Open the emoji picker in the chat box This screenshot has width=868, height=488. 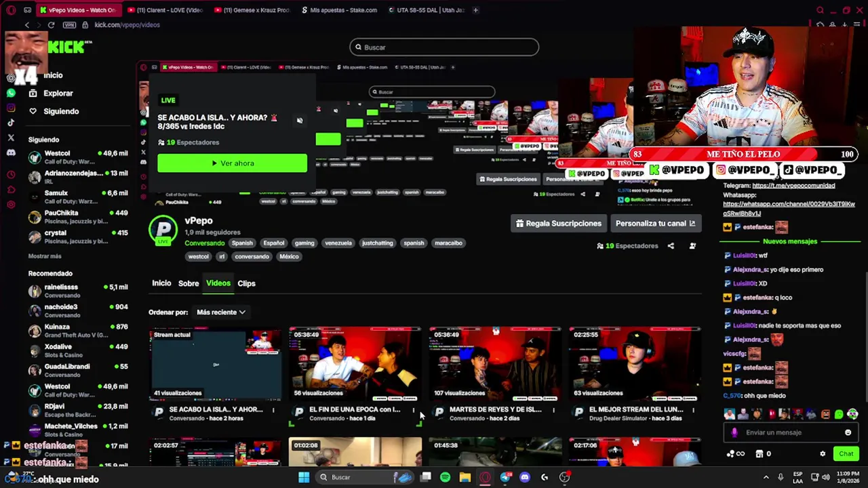(x=848, y=432)
